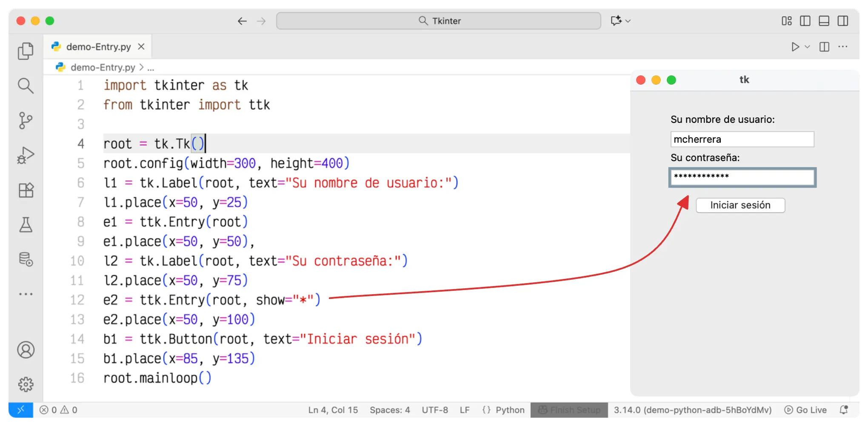The height and width of the screenshot is (426, 868).
Task: Open the Extensions view
Action: (26, 190)
